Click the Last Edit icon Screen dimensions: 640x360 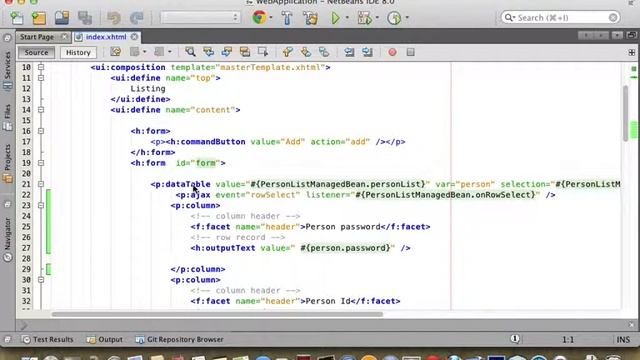(x=116, y=52)
